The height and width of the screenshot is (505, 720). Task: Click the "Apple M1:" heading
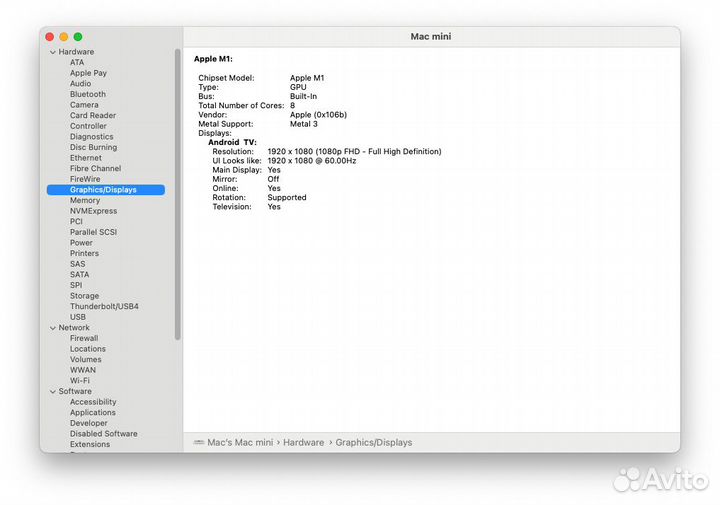coord(213,59)
